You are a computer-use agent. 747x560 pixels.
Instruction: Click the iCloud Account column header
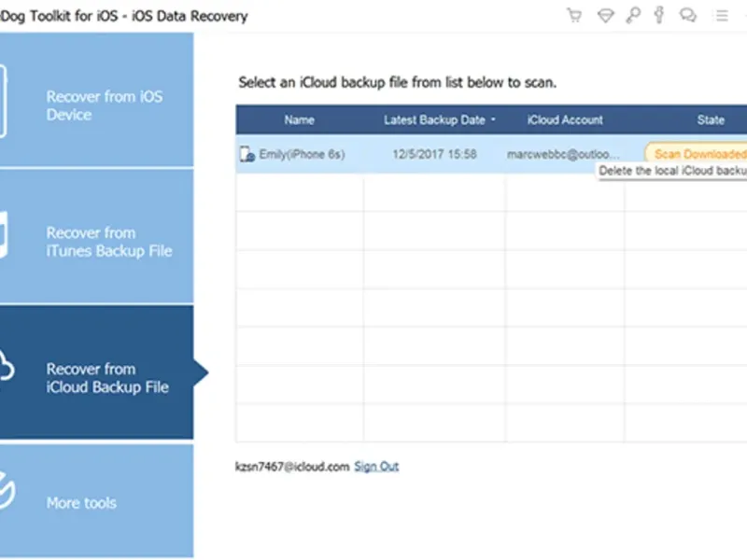point(565,120)
